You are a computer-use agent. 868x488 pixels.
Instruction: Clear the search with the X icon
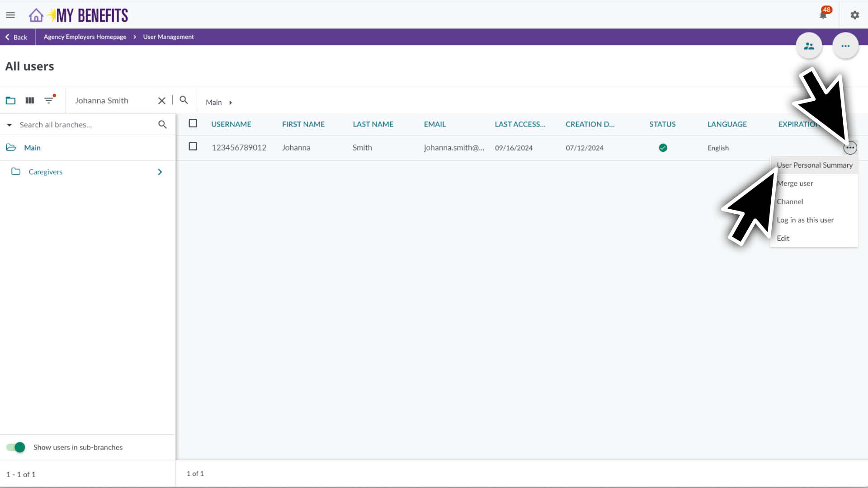click(161, 100)
